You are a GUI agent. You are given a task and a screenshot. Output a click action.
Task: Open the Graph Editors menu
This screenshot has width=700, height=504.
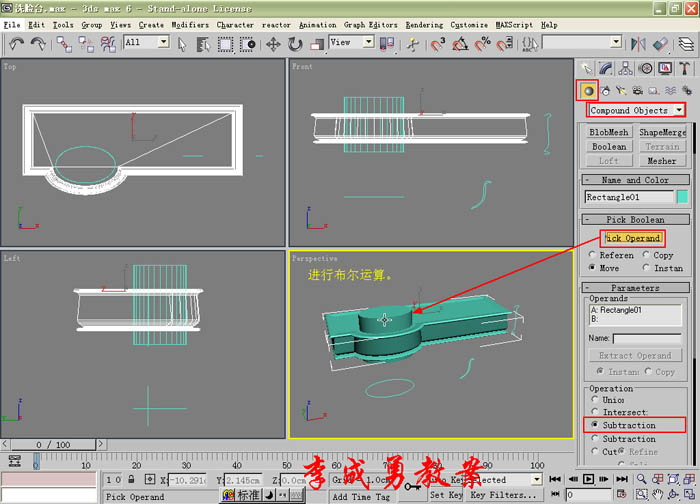(371, 25)
